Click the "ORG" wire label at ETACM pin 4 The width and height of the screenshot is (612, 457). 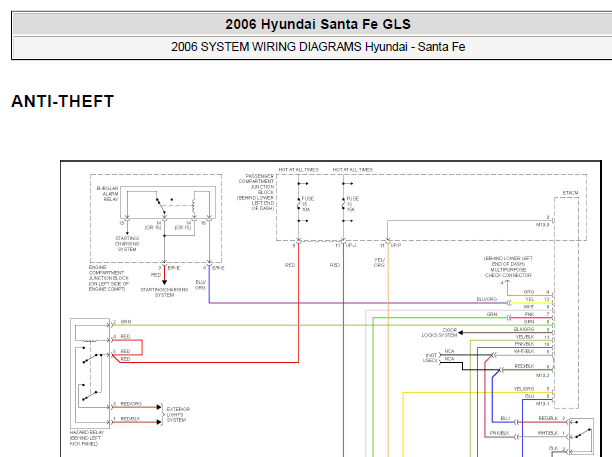tap(529, 292)
